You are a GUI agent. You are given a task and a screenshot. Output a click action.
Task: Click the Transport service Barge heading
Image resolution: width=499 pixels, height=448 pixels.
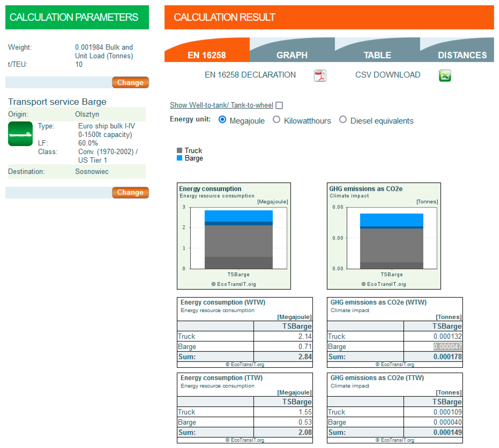click(57, 102)
